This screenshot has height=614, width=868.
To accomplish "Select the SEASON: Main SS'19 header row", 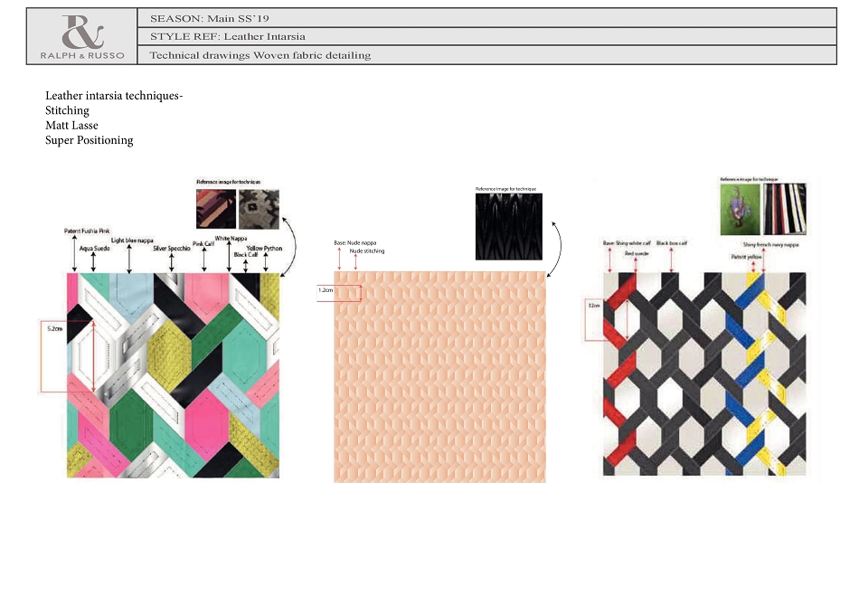I will pyautogui.click(x=486, y=18).
